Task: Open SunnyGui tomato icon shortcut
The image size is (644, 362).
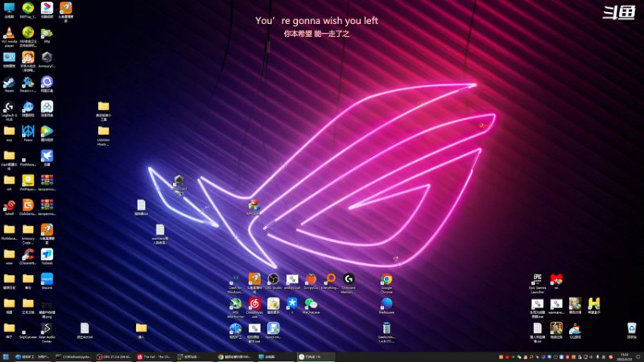Action: coord(311,282)
